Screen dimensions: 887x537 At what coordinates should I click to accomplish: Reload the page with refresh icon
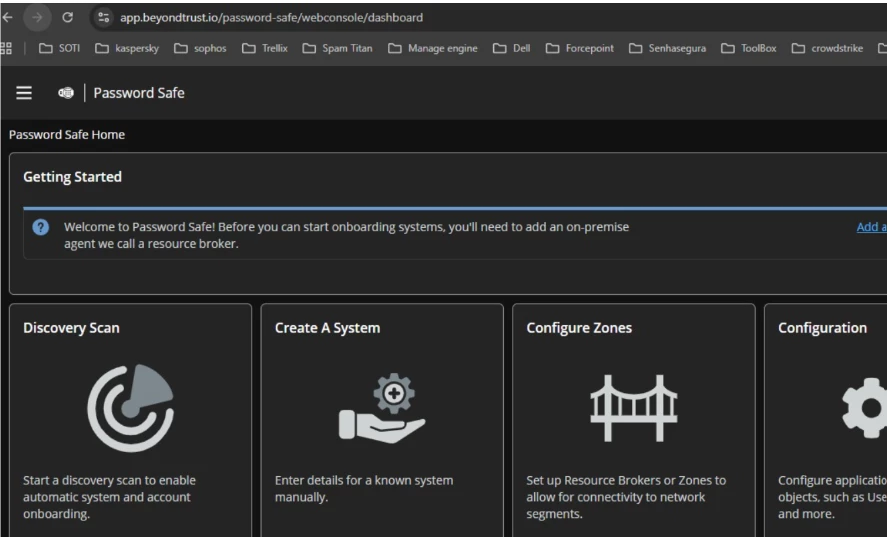point(67,18)
